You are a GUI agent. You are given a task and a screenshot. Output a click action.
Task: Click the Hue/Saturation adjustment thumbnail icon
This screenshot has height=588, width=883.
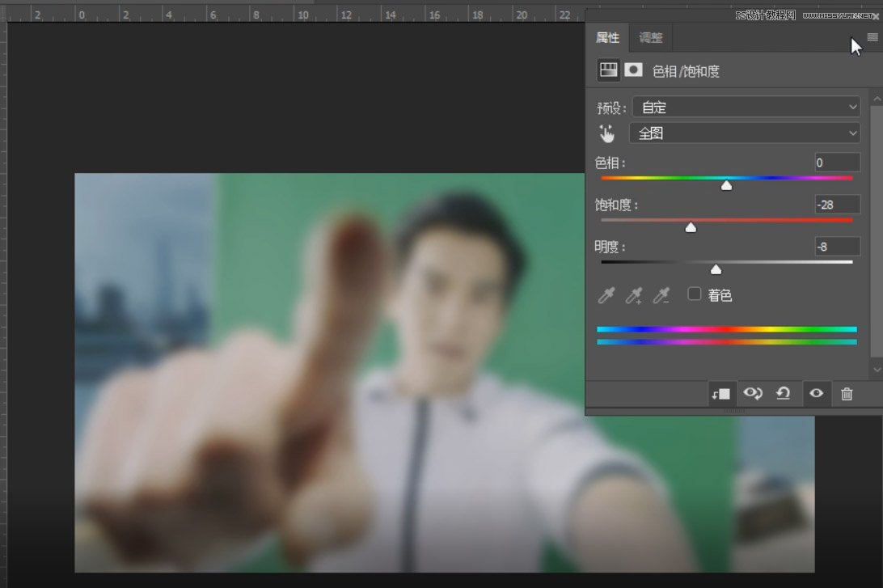608,70
